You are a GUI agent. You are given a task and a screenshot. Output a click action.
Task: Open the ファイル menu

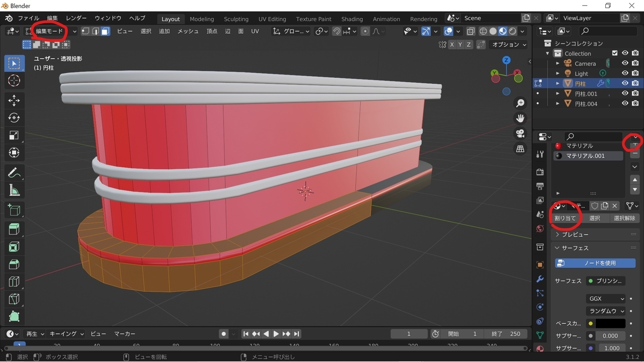(x=28, y=18)
